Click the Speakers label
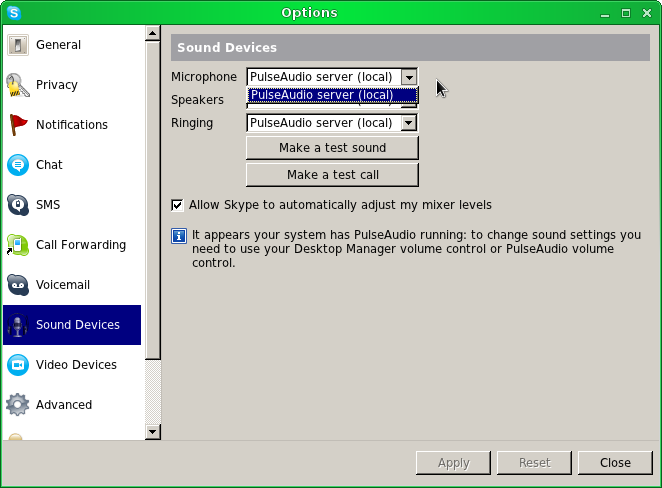Screen dimensions: 662x488 (x=197, y=100)
